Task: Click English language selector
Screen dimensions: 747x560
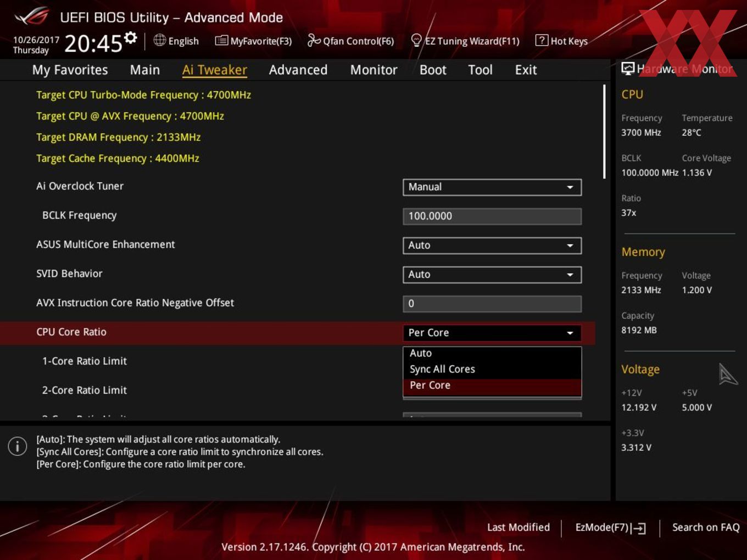Action: click(x=176, y=41)
